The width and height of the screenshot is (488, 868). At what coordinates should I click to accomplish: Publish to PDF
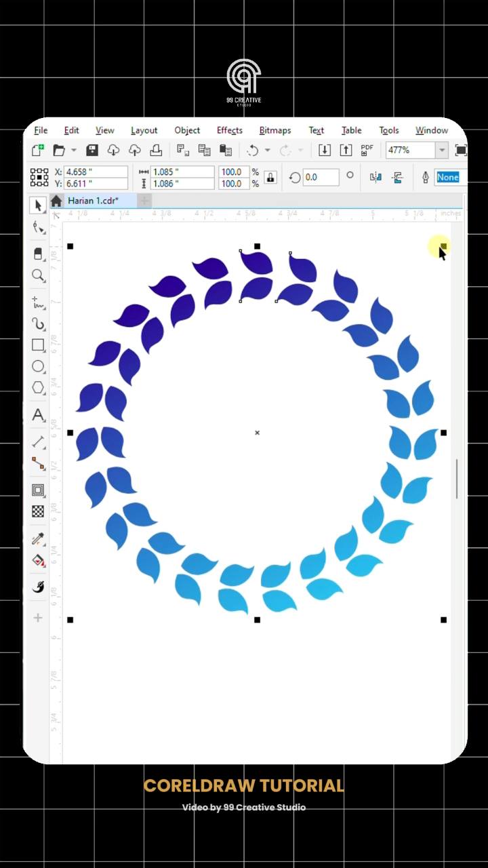click(367, 150)
